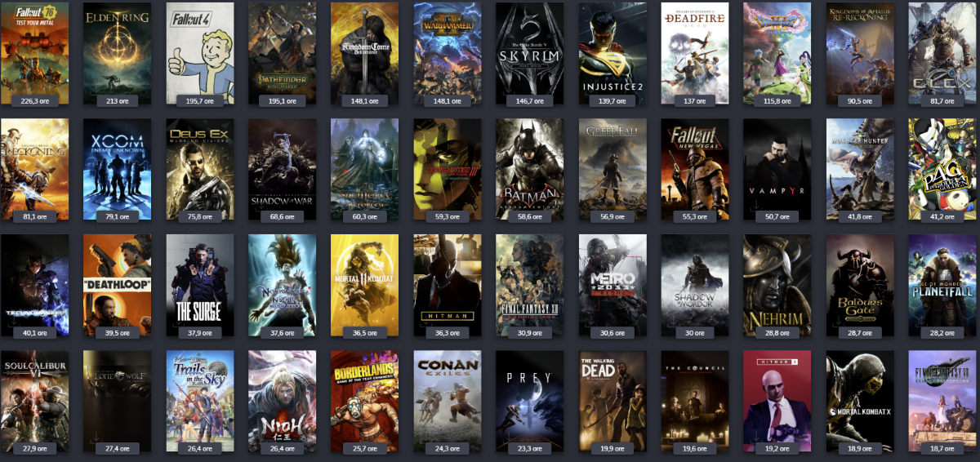980x462 pixels.
Task: Choose the Nioh game cover
Action: 283,402
